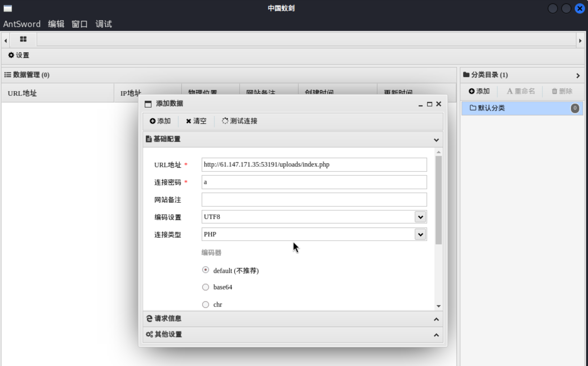Open 设置 gear settings
Image resolution: width=588 pixels, height=366 pixels.
tap(19, 55)
